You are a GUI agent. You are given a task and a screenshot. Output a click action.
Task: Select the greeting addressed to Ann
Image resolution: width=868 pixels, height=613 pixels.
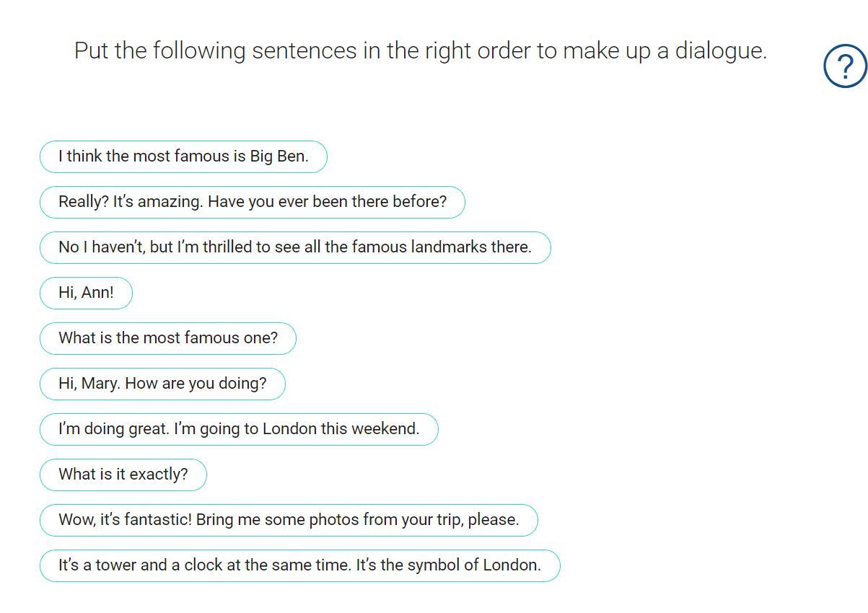pos(86,293)
